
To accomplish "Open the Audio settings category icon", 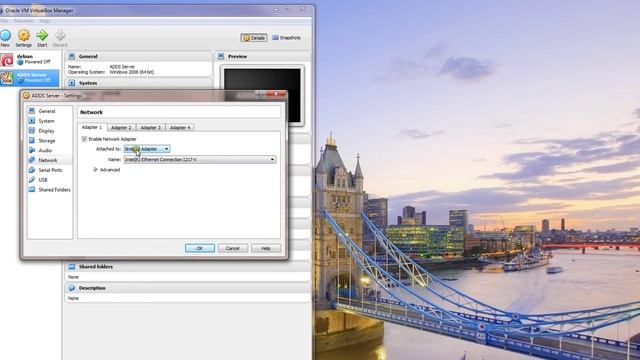I will click(x=32, y=150).
